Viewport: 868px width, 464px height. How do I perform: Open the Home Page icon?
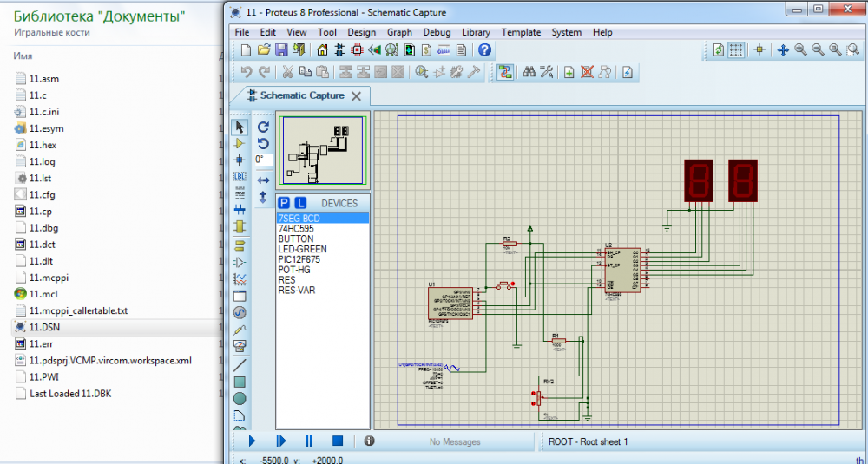pos(322,50)
